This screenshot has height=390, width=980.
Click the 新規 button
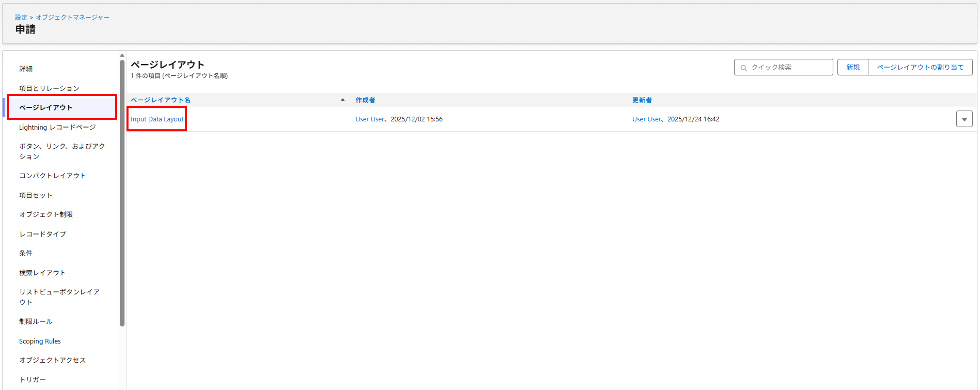click(853, 67)
